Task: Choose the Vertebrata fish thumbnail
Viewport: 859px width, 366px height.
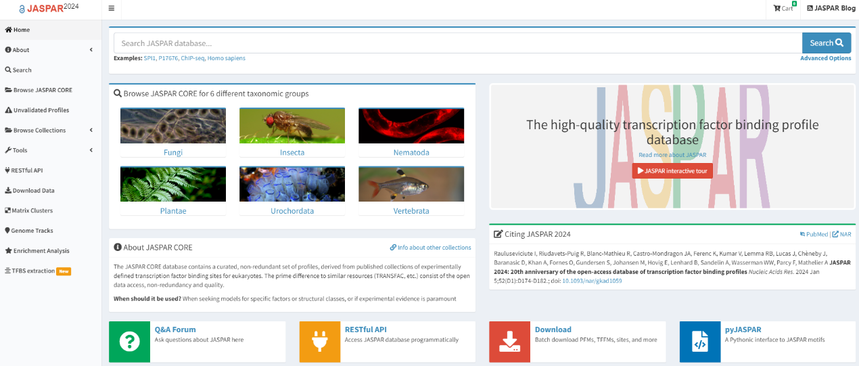Action: tap(411, 184)
